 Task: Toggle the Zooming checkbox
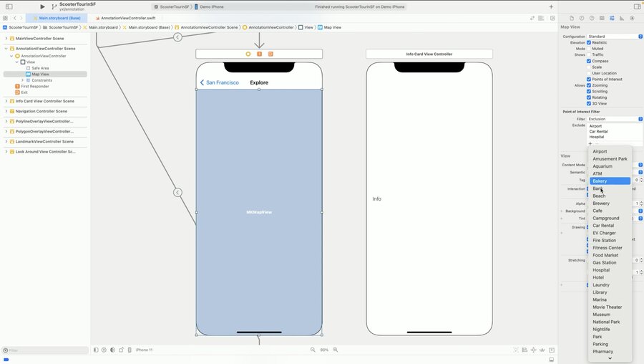pos(589,85)
